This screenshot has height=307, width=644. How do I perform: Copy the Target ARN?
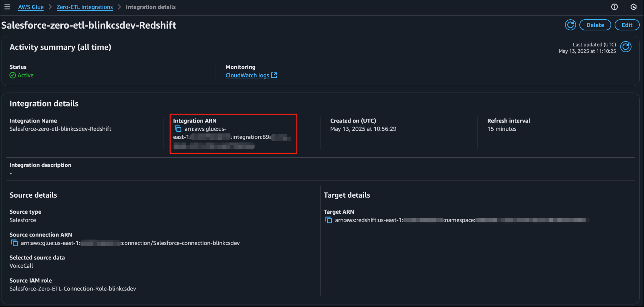(x=328, y=220)
